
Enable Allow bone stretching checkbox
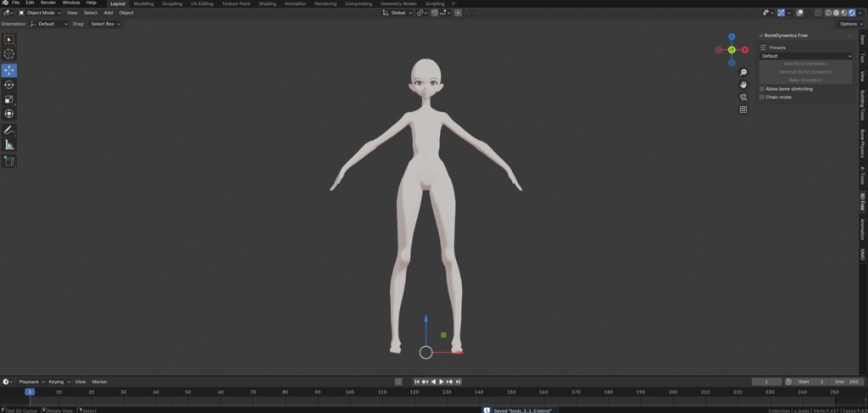coord(762,88)
